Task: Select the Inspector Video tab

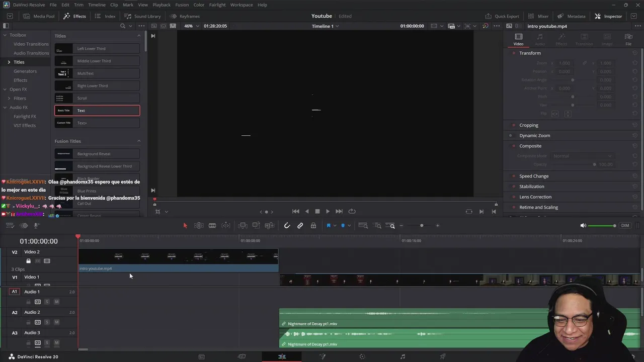Action: tap(518, 39)
